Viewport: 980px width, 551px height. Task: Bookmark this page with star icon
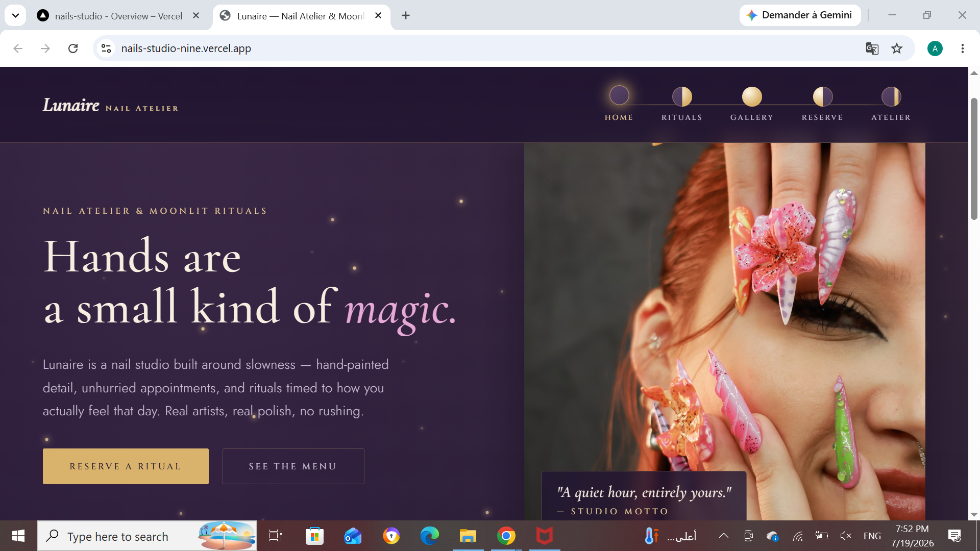click(x=897, y=48)
